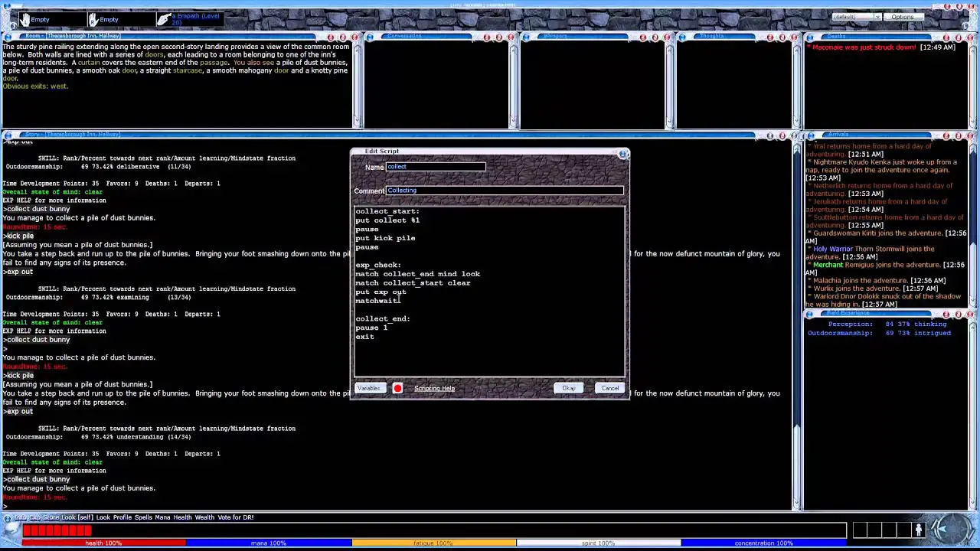Viewport: 980px width, 551px height.
Task: Click the health 100% bar
Action: (x=103, y=543)
